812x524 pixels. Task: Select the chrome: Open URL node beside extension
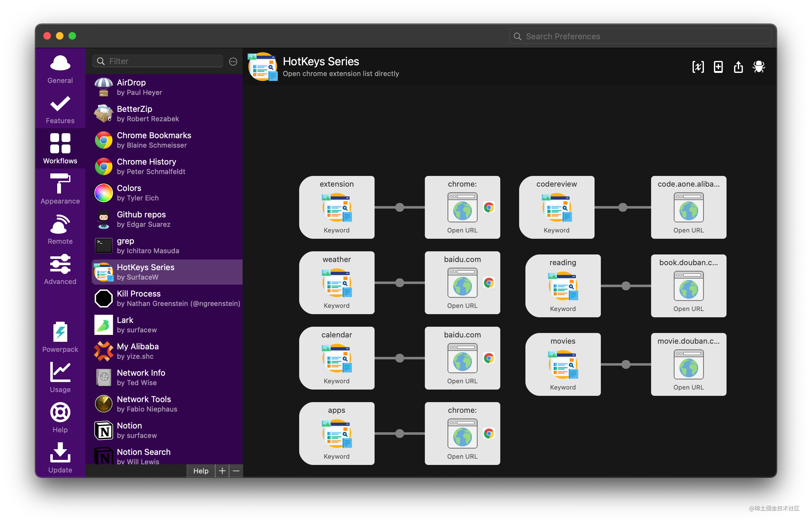[462, 207]
